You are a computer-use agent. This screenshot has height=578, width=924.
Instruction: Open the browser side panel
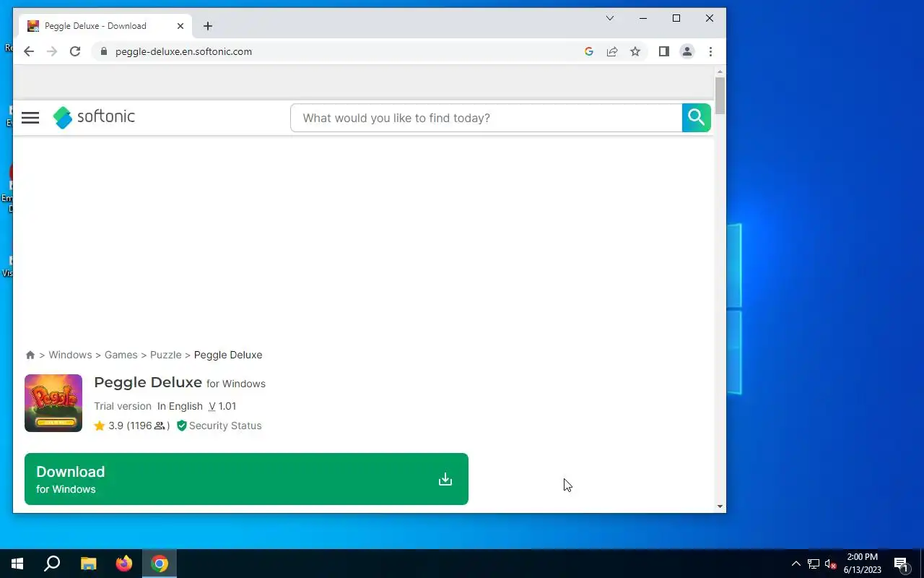pyautogui.click(x=664, y=51)
